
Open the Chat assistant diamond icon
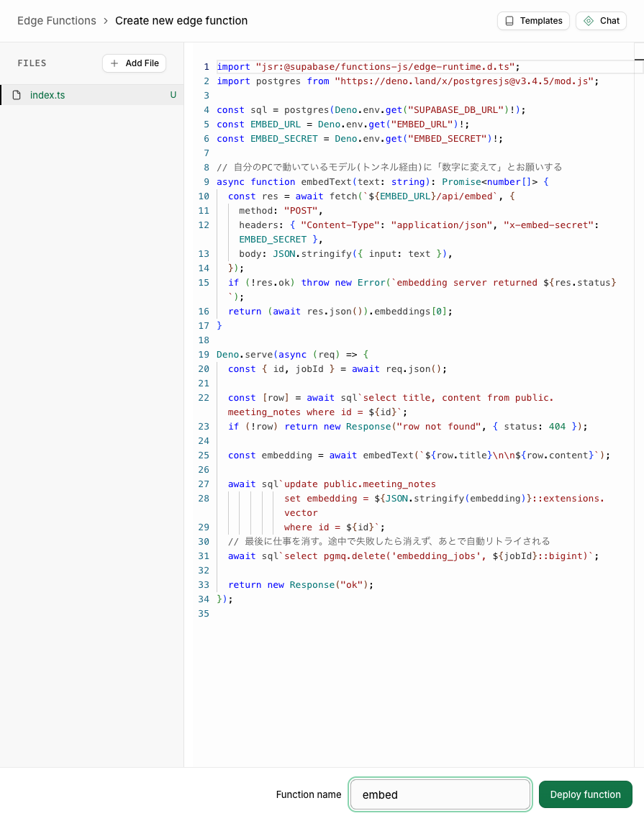pyautogui.click(x=589, y=21)
